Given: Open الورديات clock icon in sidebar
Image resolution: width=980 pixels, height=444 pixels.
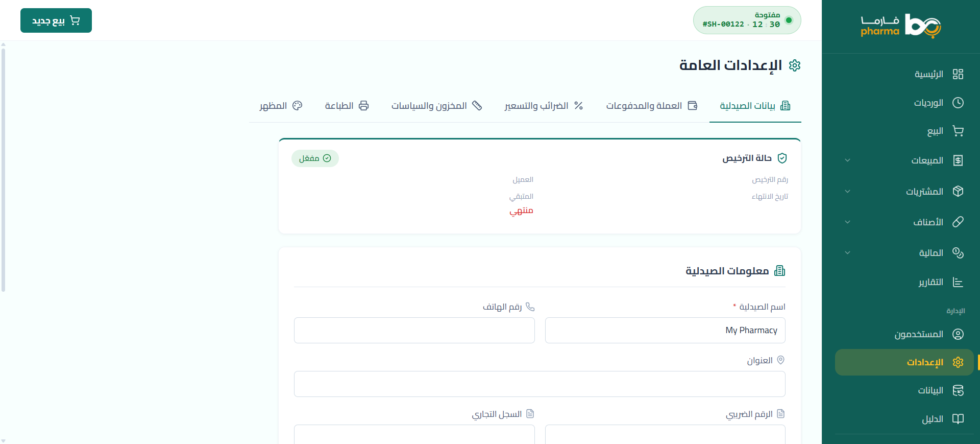Looking at the screenshot, I should 958,103.
